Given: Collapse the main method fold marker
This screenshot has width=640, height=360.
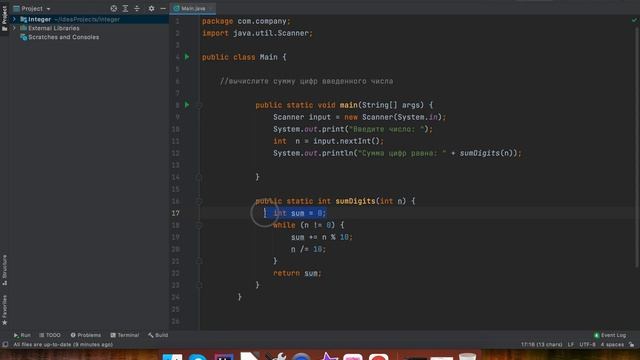Looking at the screenshot, I should (x=199, y=105).
